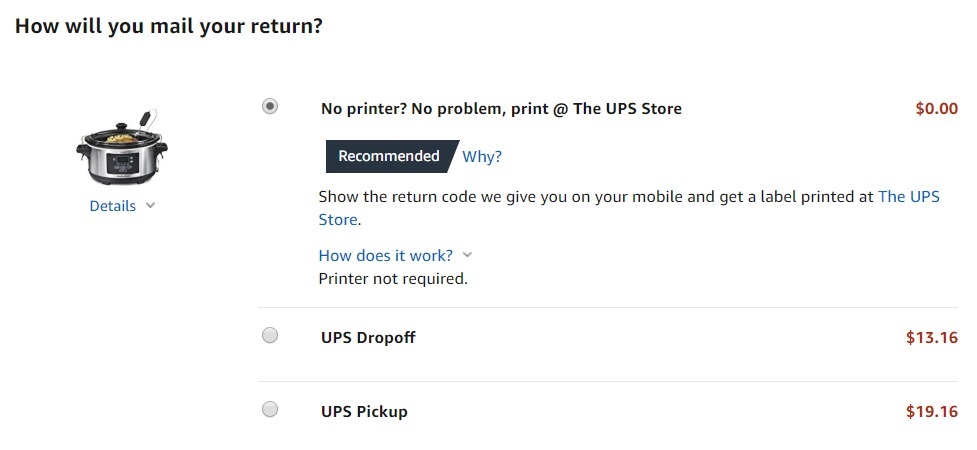This screenshot has height=450, width=977.
Task: Click the How will you mail your return heading
Action: pos(169,26)
